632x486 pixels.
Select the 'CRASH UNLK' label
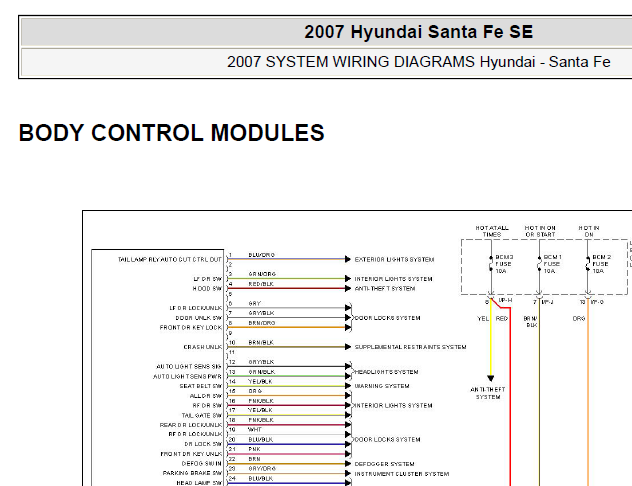pyautogui.click(x=203, y=347)
